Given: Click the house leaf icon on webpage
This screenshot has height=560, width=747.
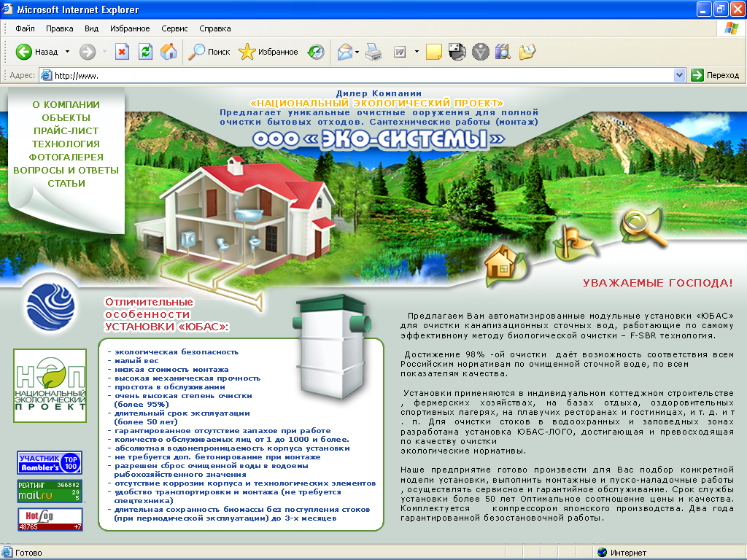Looking at the screenshot, I should point(506,264).
